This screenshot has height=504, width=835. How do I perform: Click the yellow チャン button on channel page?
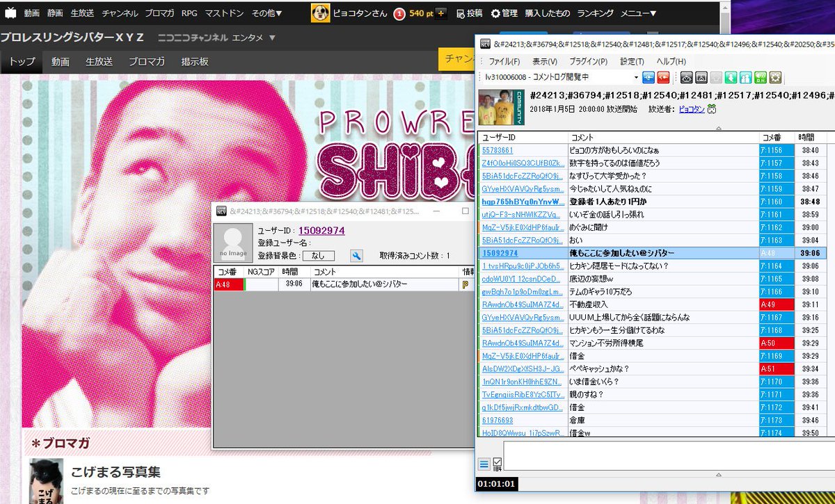tap(457, 59)
